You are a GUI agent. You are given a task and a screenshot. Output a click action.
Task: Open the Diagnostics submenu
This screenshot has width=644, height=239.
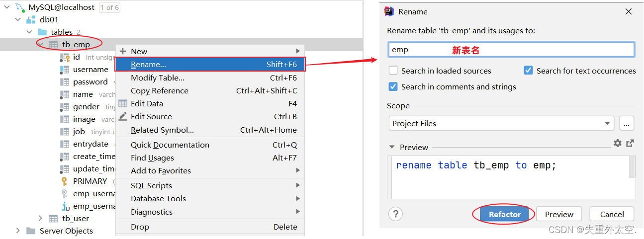pos(210,212)
